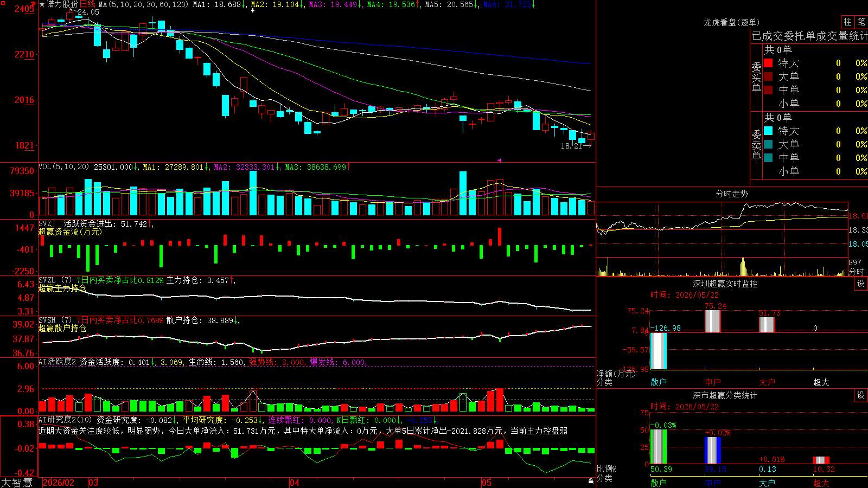The width and height of the screenshot is (868, 488).
Task: Click the 深圳超赢实时监控 panel title
Action: 725,284
